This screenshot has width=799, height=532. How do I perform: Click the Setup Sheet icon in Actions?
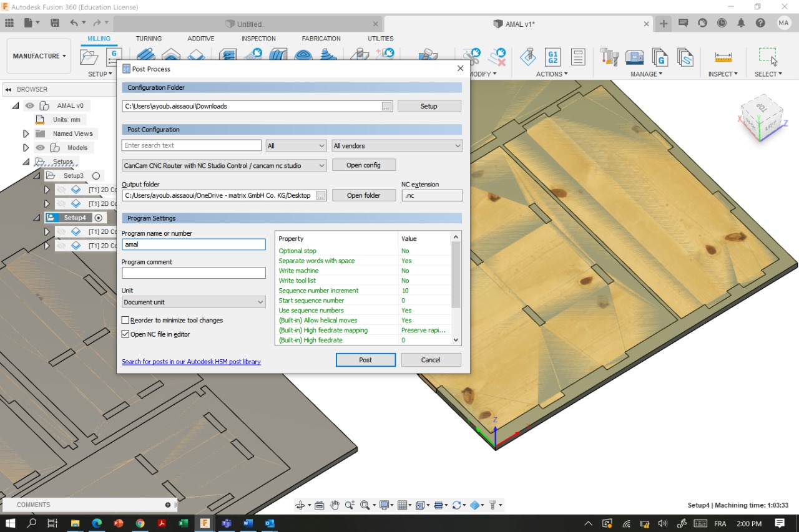(578, 57)
